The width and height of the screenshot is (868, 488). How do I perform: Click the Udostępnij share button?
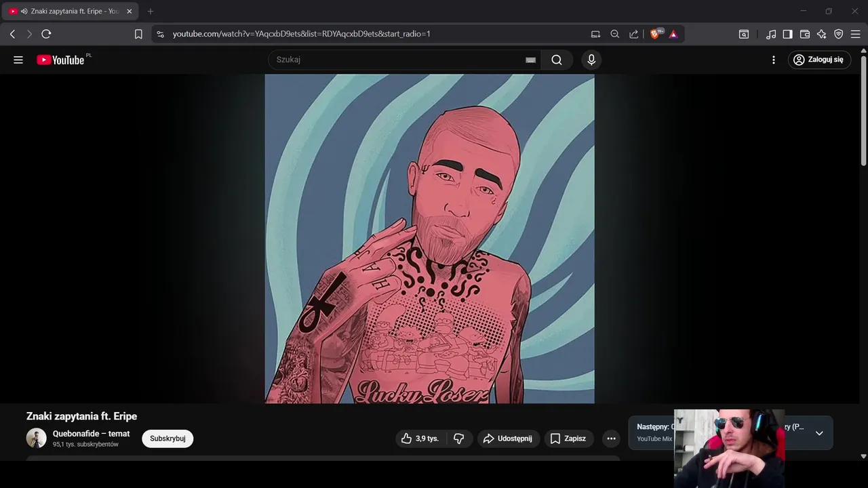click(509, 439)
